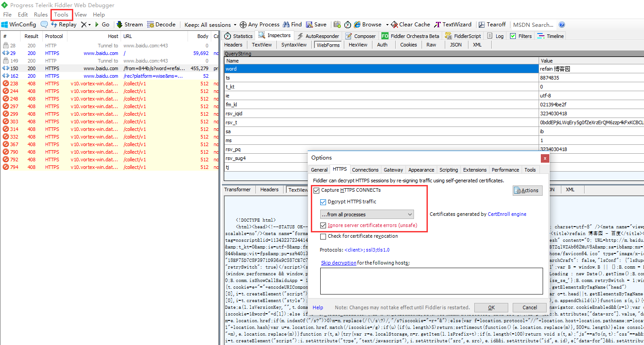The width and height of the screenshot is (644, 345).
Task: Open Find sessions tool
Action: (292, 25)
